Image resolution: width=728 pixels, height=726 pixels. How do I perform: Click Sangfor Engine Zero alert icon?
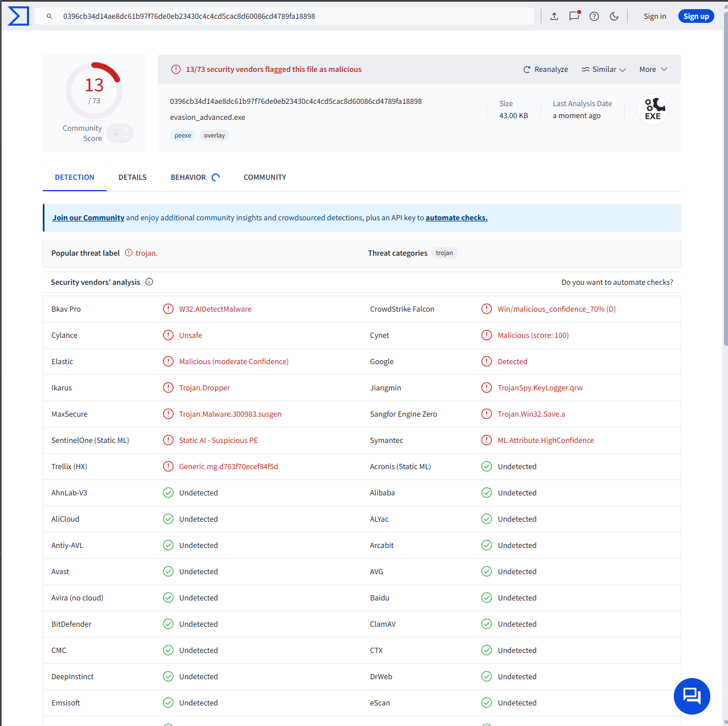(x=487, y=414)
